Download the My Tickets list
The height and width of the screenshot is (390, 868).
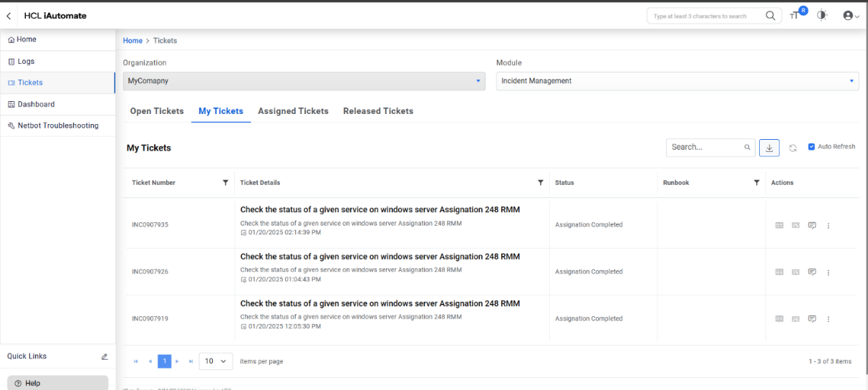[x=769, y=148]
